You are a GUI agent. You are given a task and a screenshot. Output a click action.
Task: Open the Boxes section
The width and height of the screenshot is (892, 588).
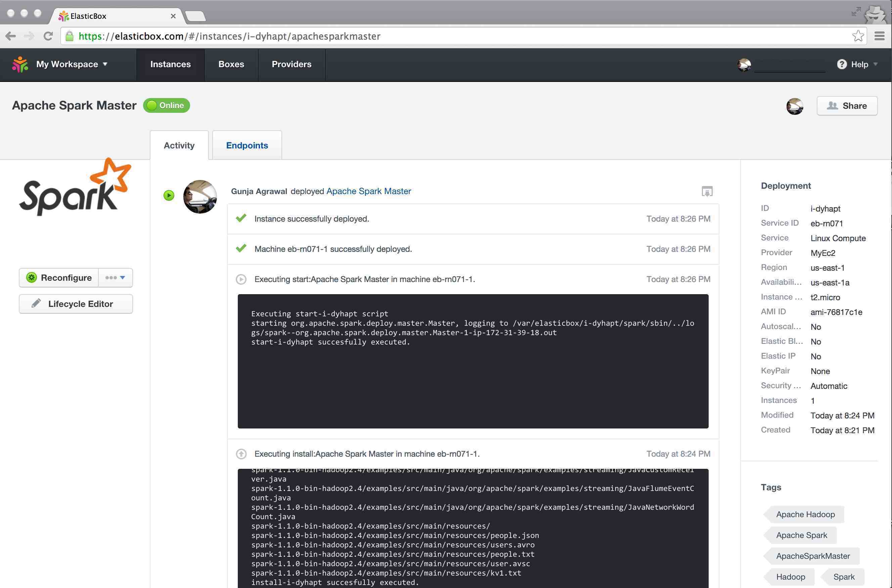231,64
